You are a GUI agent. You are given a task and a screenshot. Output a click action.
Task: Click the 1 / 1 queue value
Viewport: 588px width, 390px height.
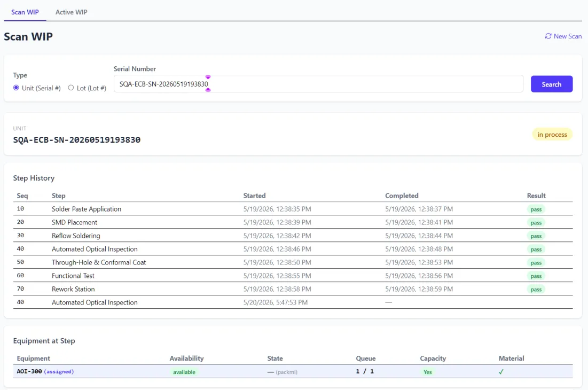(x=365, y=371)
